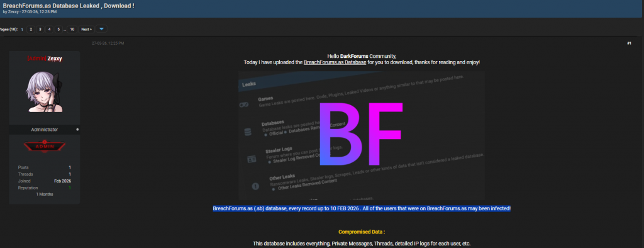Open the [Admin] Zexxy profile name
The height and width of the screenshot is (248, 644).
pos(45,59)
